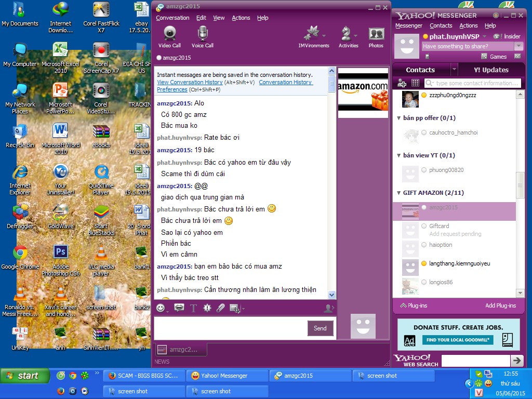The image size is (532, 399).
Task: Open the Edit menu in chat window
Action: (201, 18)
